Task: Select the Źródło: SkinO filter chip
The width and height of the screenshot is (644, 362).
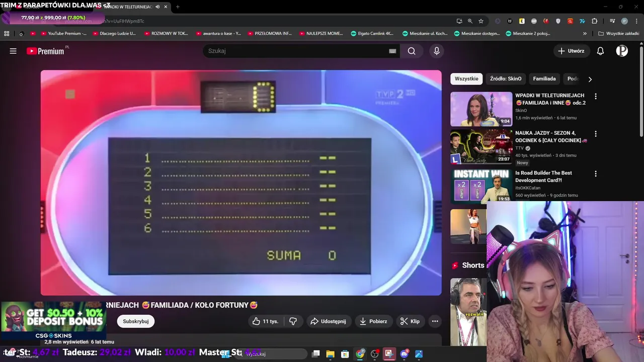Action: 506,79
